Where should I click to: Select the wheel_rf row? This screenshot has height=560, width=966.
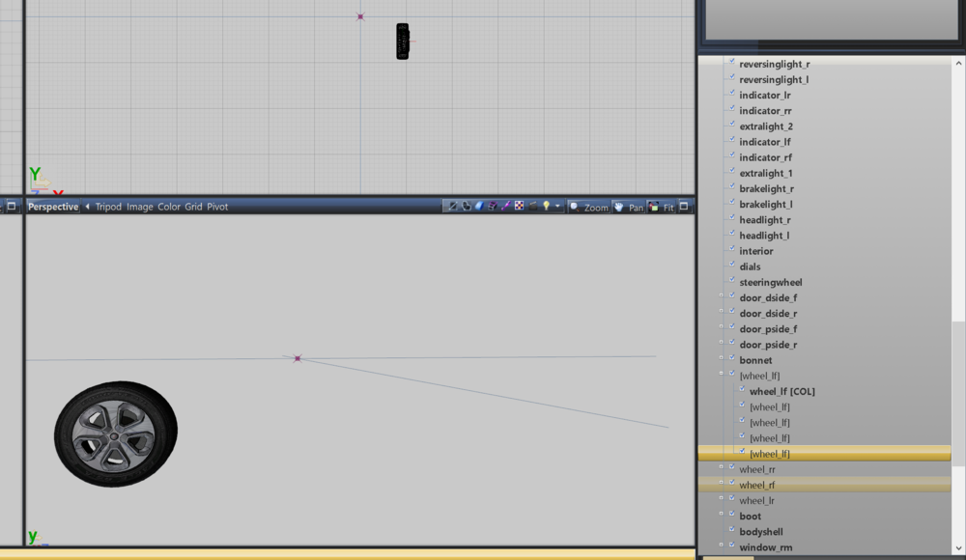click(824, 485)
